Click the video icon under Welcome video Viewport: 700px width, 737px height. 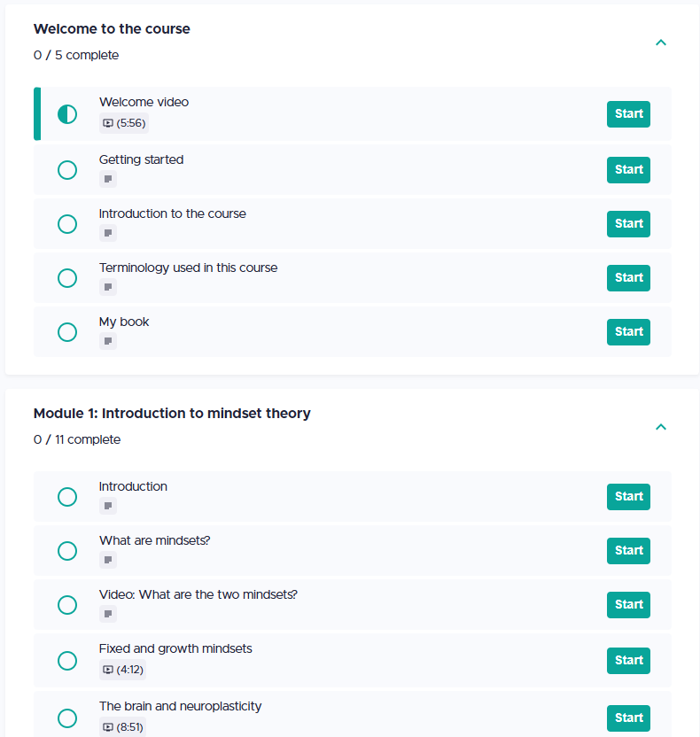[108, 123]
